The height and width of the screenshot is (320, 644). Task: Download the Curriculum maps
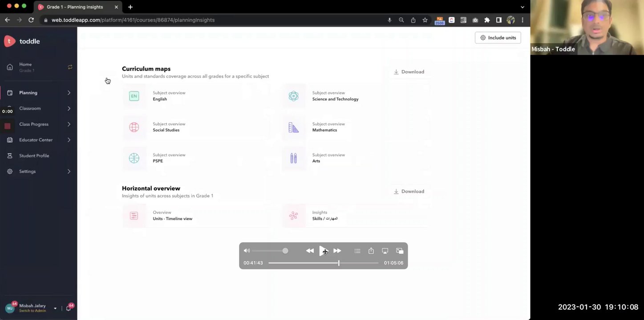tap(409, 72)
